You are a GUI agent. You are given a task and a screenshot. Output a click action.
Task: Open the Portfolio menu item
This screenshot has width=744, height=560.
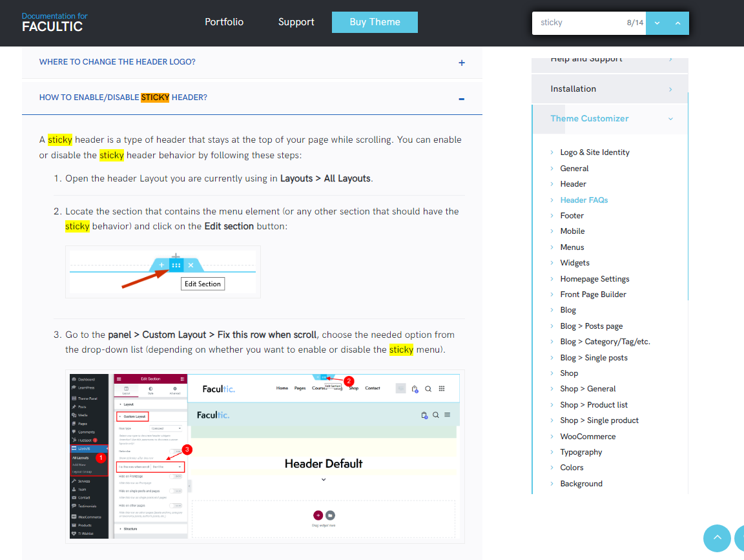(x=224, y=22)
